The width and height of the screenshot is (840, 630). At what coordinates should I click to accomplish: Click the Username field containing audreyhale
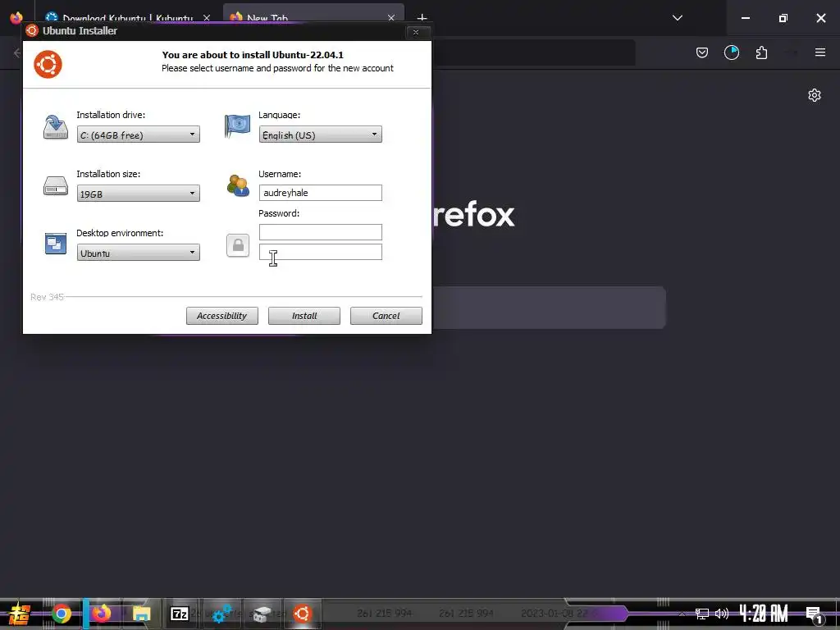click(x=321, y=193)
